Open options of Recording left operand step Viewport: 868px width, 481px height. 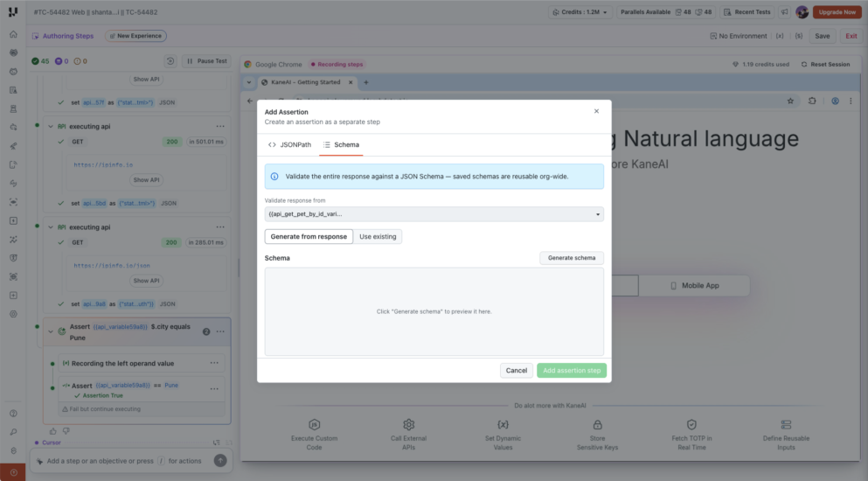click(214, 363)
